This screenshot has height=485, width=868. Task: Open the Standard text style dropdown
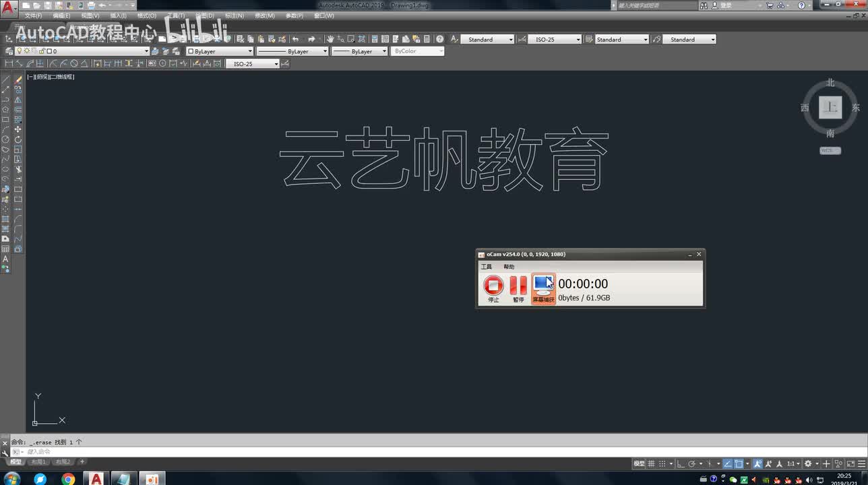[x=487, y=39]
